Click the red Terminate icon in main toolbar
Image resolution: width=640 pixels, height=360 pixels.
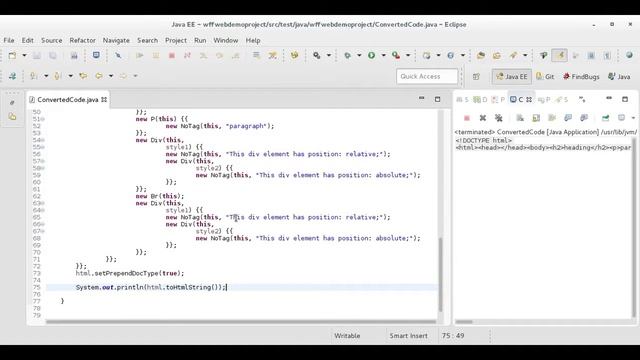point(171,56)
